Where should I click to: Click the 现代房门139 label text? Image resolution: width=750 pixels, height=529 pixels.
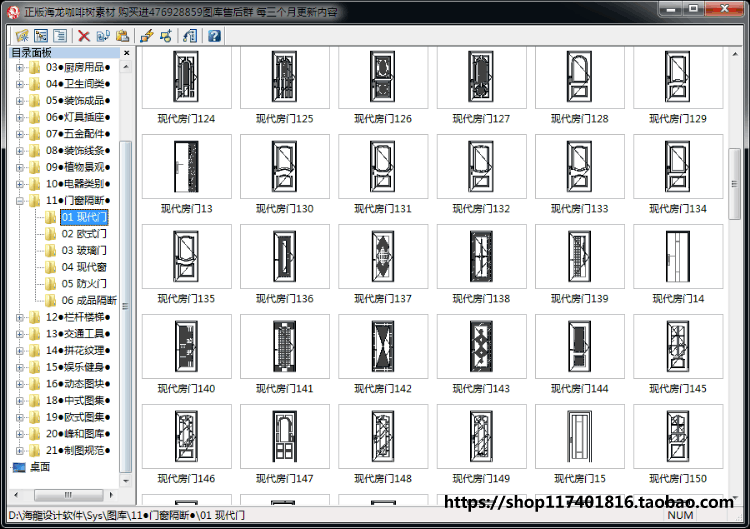(580, 299)
